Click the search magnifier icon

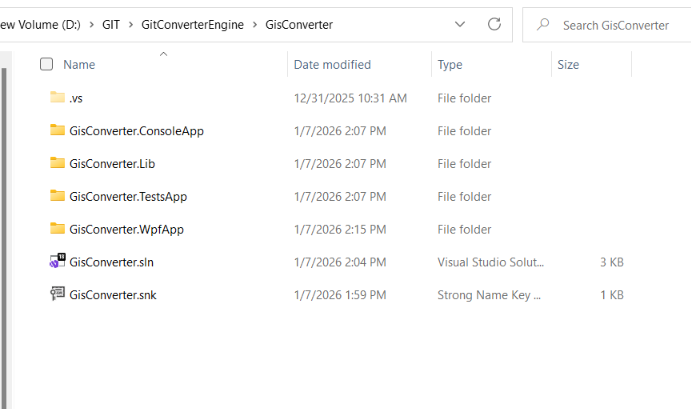pyautogui.click(x=543, y=24)
